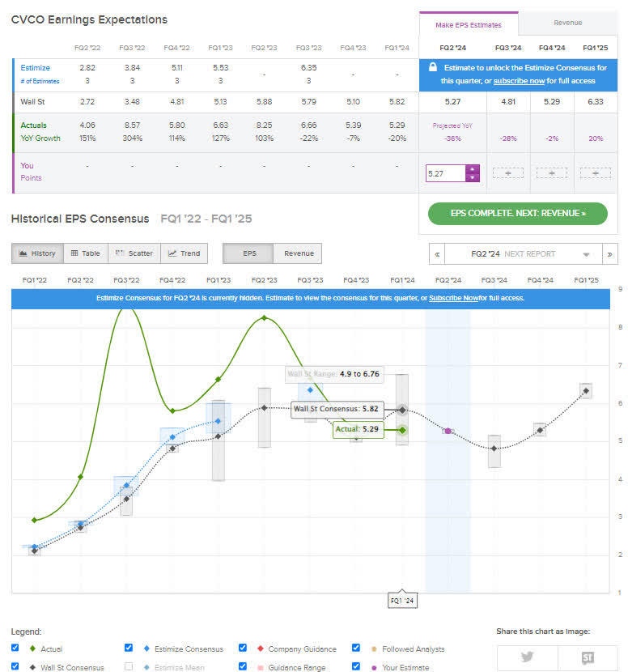
Task: Click the FQ2 '24 EPS estimate input field
Action: 446,173
